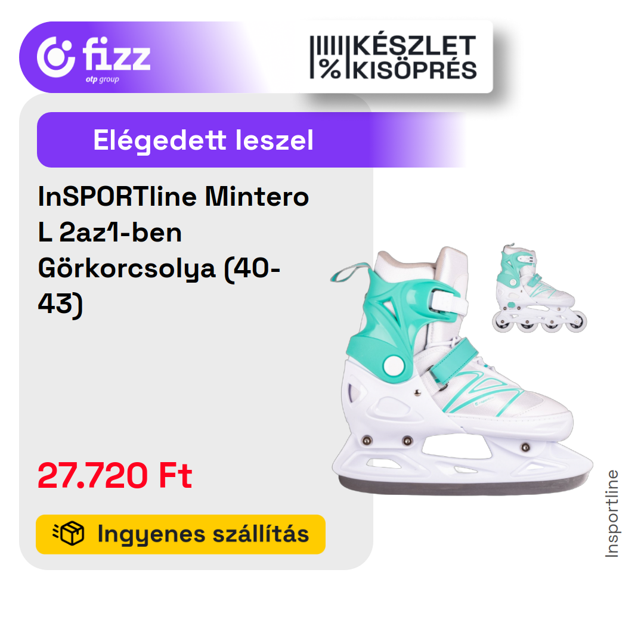Click the fizz circular logo icon
This screenshot has width=644, height=644.
click(56, 57)
